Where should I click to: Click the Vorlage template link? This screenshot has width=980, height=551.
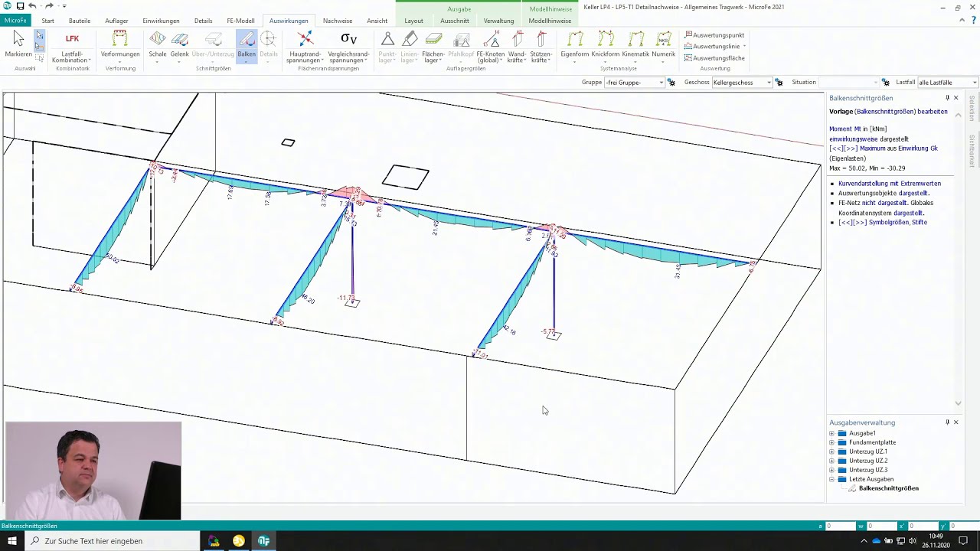click(x=841, y=112)
